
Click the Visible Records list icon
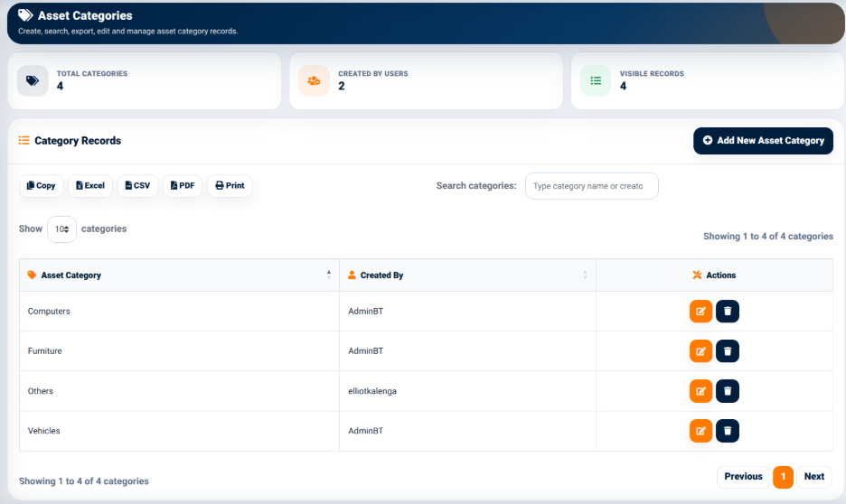(596, 81)
